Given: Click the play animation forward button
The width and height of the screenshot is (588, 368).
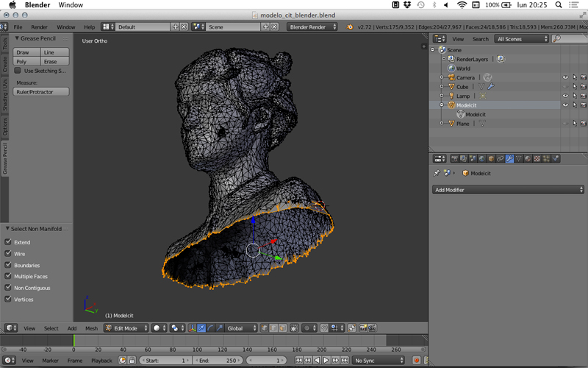Looking at the screenshot, I should coord(326,361).
